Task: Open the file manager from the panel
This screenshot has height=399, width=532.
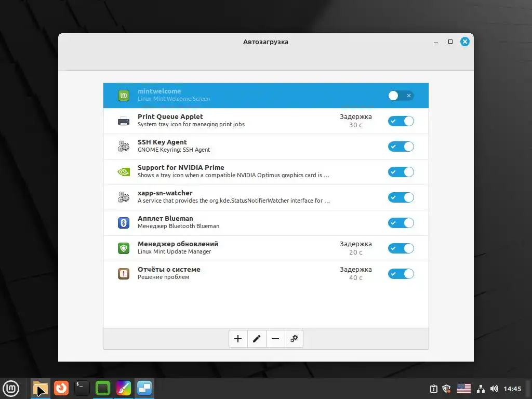Action: coord(41,389)
